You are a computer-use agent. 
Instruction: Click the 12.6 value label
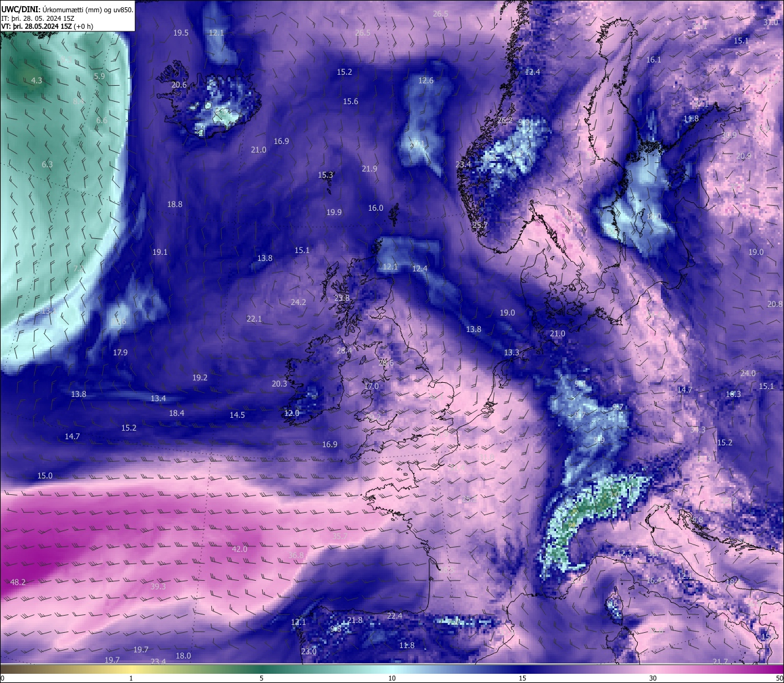pos(426,81)
